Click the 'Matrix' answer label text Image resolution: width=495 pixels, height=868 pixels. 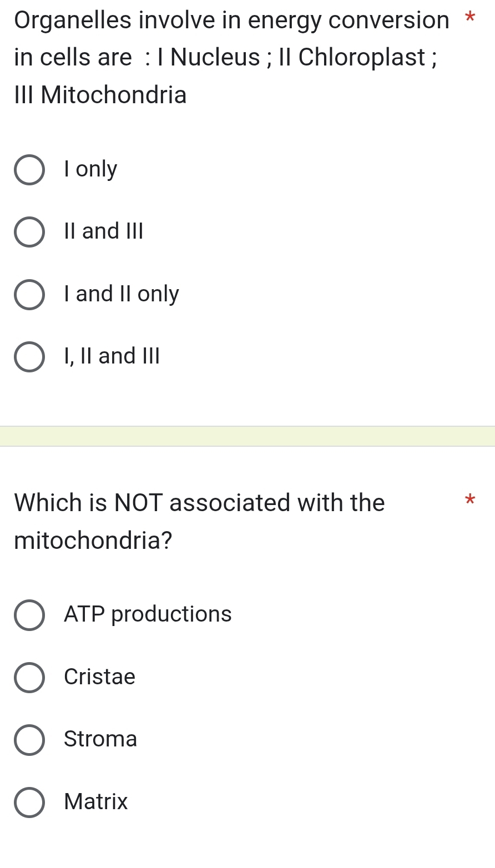point(96,801)
